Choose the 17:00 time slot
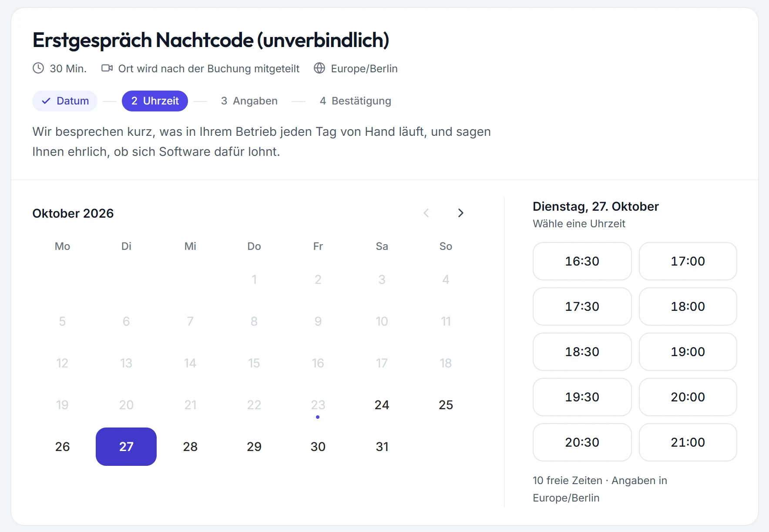Image resolution: width=769 pixels, height=532 pixels. pyautogui.click(x=688, y=261)
